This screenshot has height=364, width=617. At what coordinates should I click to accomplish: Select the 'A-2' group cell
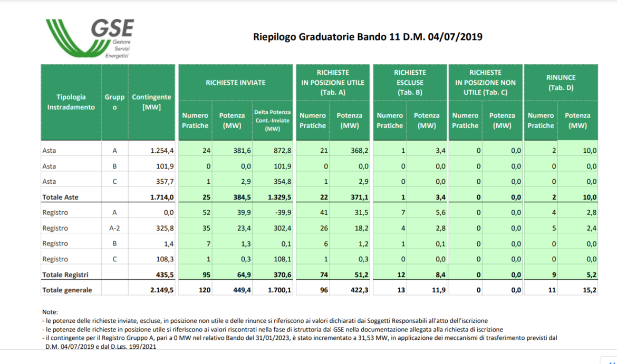tap(114, 228)
